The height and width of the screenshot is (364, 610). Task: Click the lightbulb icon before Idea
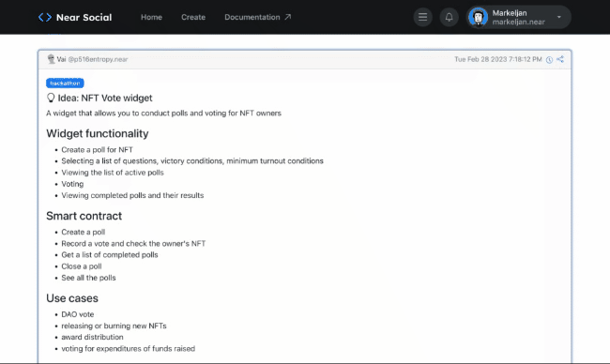[x=51, y=98]
